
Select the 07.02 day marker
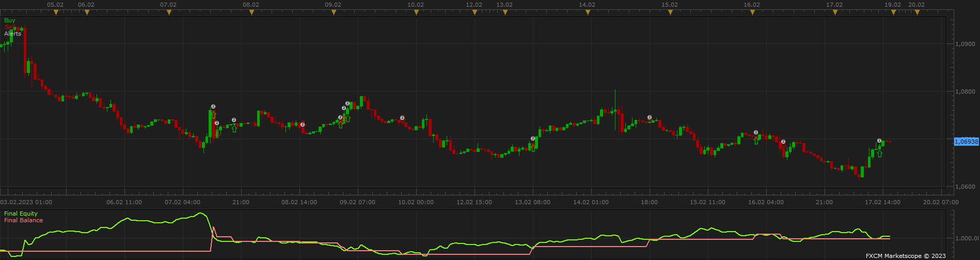[169, 12]
